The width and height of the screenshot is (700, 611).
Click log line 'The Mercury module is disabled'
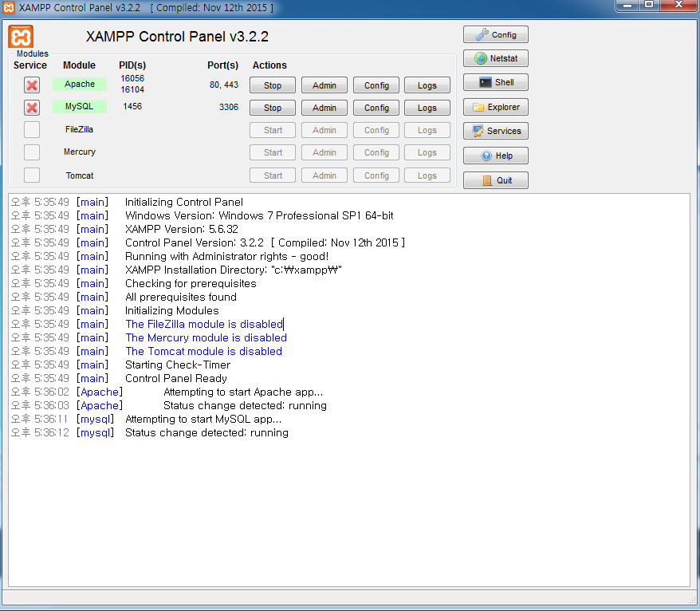[x=206, y=337]
